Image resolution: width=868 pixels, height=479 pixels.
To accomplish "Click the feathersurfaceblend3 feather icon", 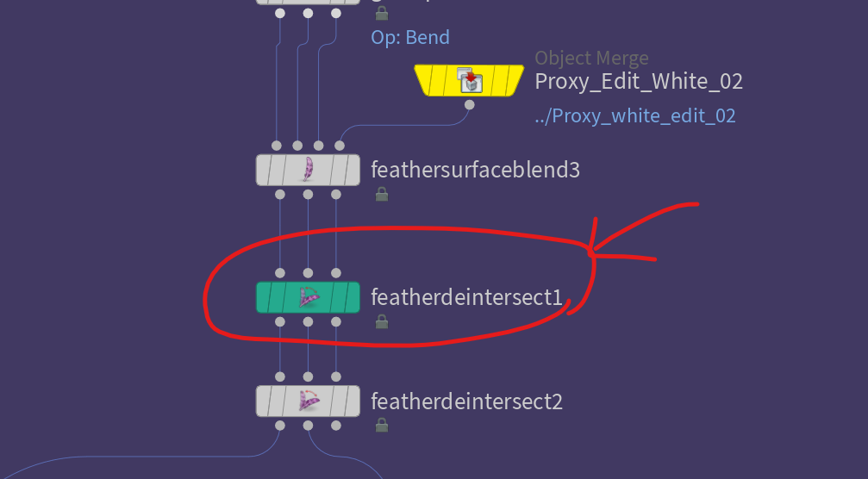I will click(308, 170).
